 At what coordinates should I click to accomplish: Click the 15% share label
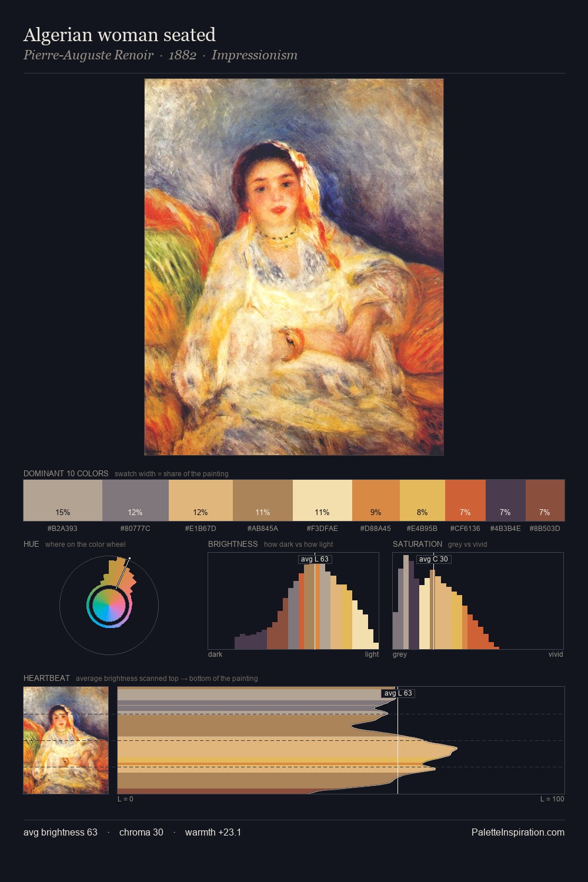(63, 512)
